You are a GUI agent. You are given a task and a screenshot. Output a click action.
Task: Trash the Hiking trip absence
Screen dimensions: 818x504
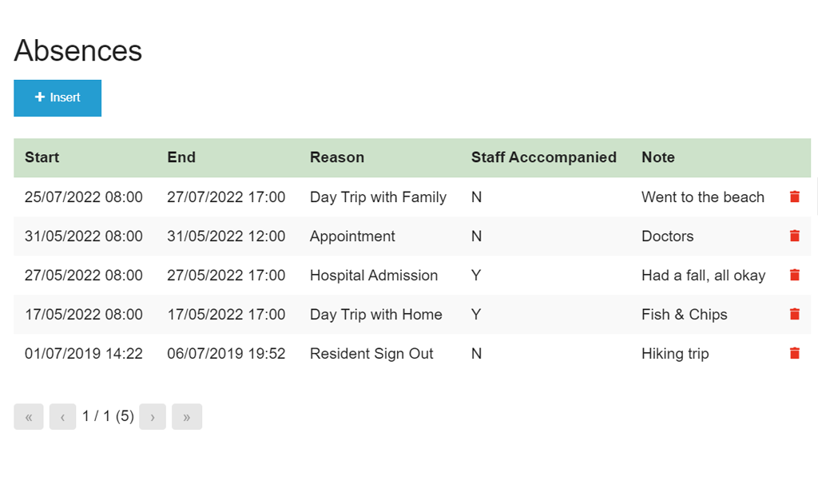click(795, 353)
